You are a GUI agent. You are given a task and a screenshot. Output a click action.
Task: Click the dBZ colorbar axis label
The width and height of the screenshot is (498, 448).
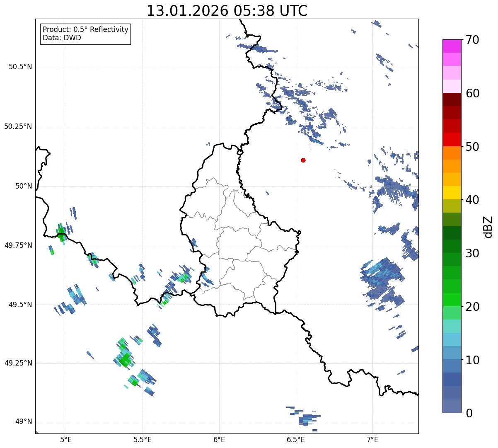tap(488, 227)
